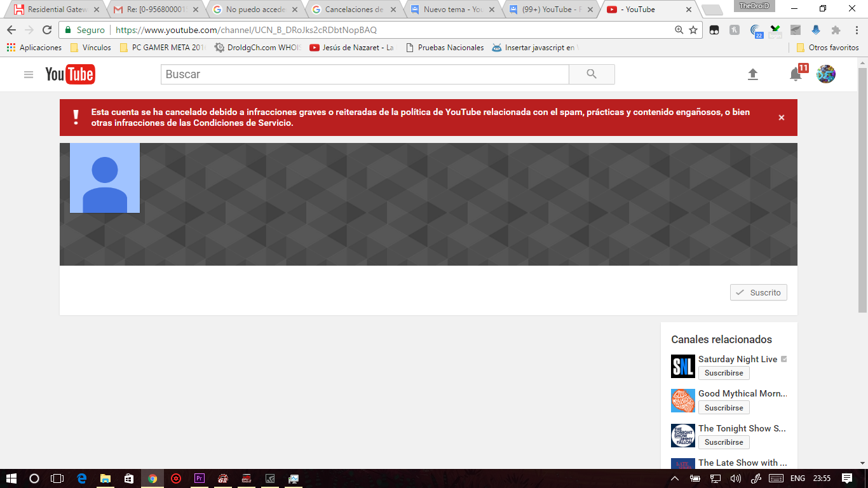Open The Late Show channel link
This screenshot has width=868, height=488.
tap(743, 463)
